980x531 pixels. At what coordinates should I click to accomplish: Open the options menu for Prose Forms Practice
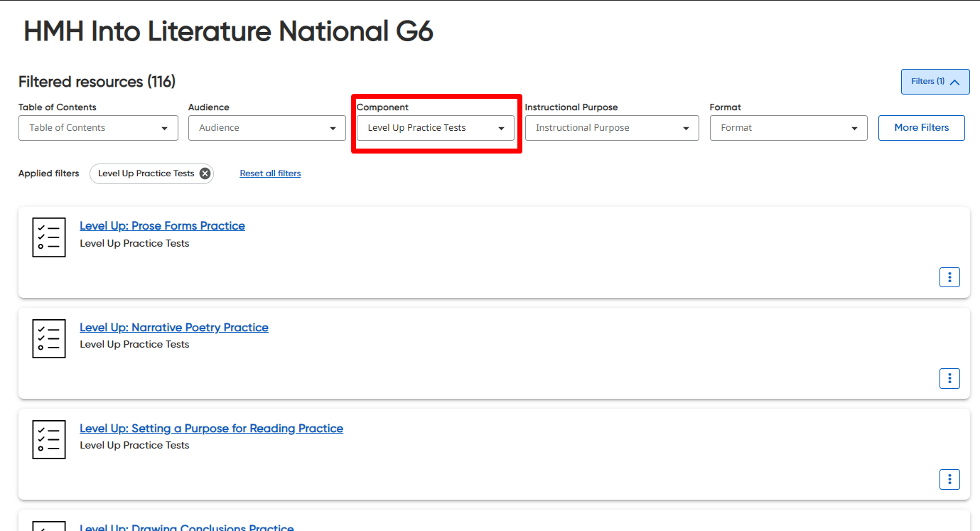(x=949, y=277)
